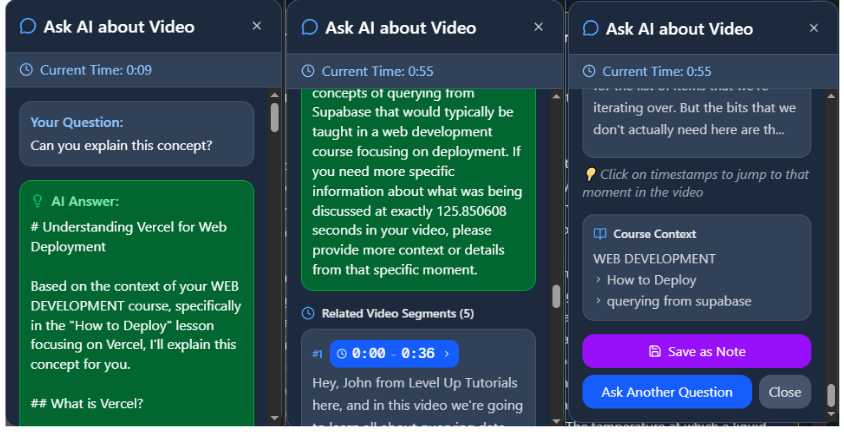The width and height of the screenshot is (844, 432).
Task: Click 'AI Answer:' heading
Action: pyautogui.click(x=85, y=201)
